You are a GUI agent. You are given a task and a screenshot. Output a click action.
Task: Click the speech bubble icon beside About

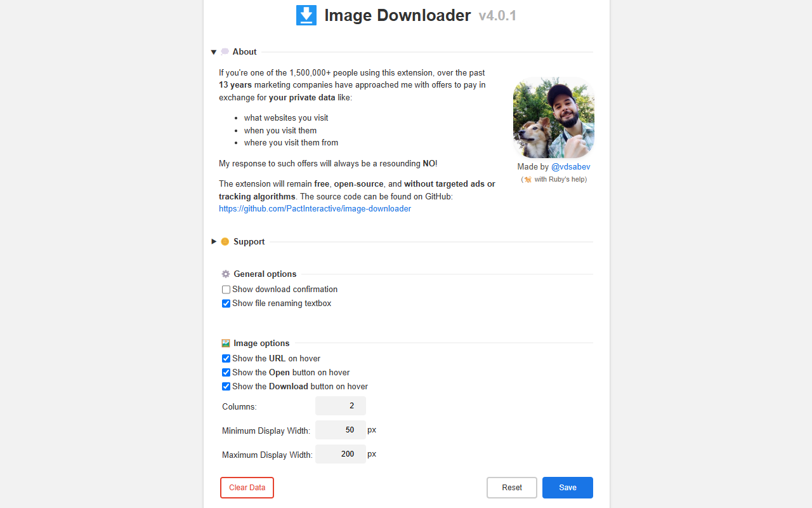coord(225,51)
